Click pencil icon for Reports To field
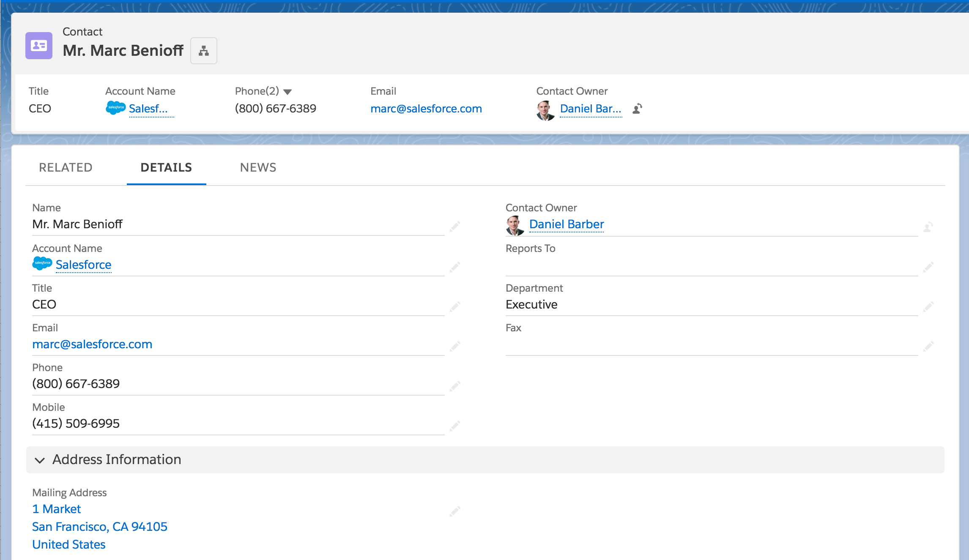Screen dimensions: 969x560 tap(928, 267)
